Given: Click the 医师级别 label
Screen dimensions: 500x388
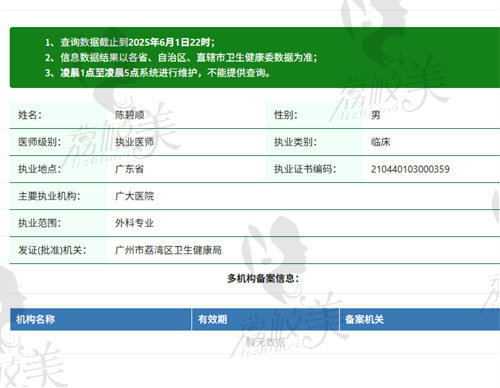Looking at the screenshot, I should point(39,142).
